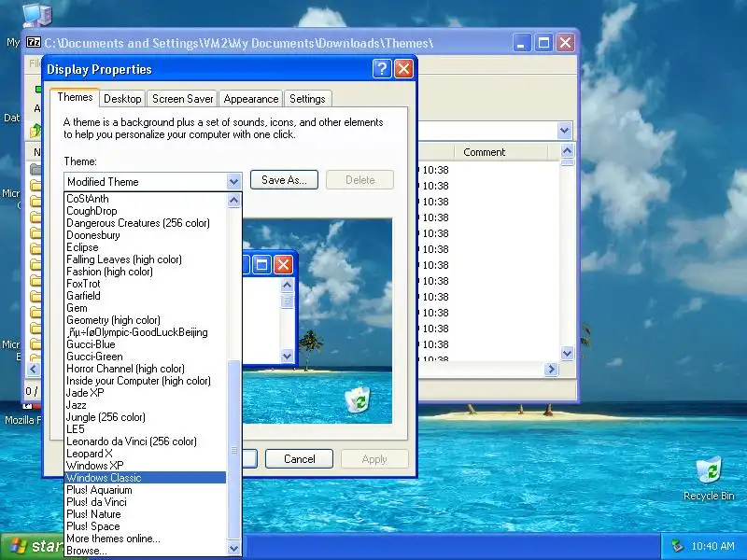Select the Doonesbury theme
The height and width of the screenshot is (560, 747).
click(x=146, y=235)
